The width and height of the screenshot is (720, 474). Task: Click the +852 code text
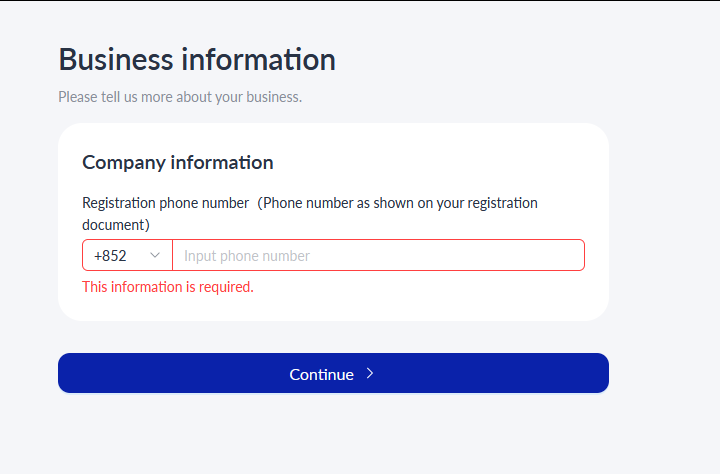click(110, 255)
